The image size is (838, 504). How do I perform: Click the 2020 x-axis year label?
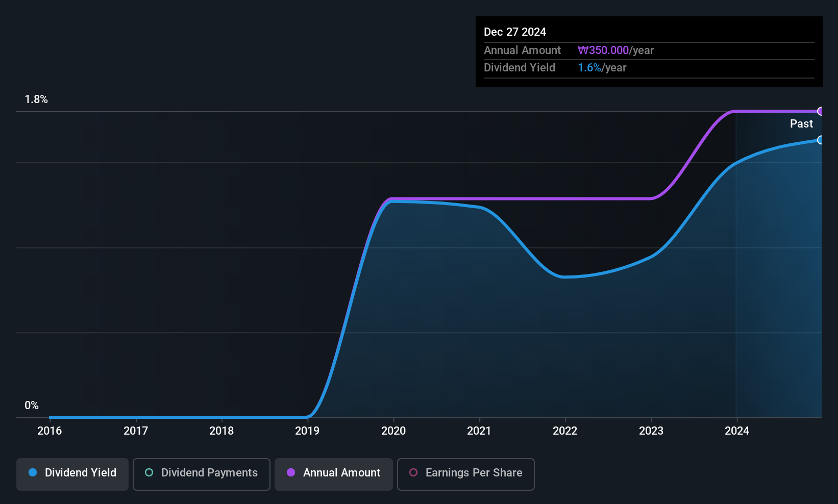click(393, 431)
